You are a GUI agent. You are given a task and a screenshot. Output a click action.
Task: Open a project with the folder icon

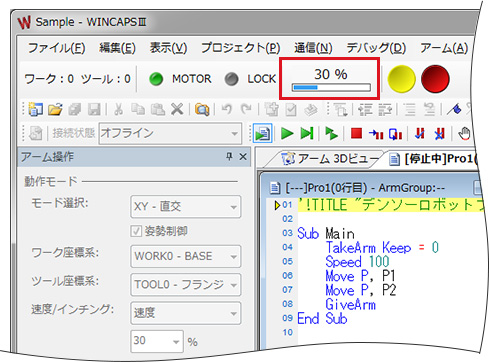pyautogui.click(x=55, y=109)
